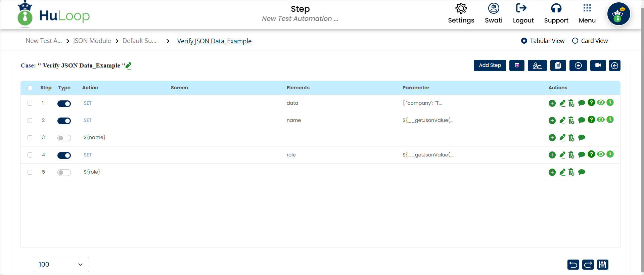Click the copy steps document icon
This screenshot has width=644, height=275.
coord(558,65)
